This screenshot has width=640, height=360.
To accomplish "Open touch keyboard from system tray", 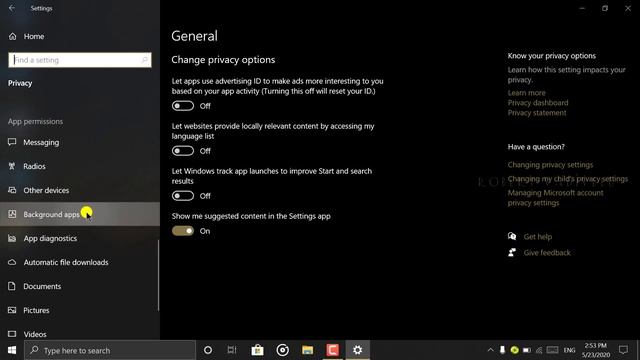I will (x=552, y=350).
